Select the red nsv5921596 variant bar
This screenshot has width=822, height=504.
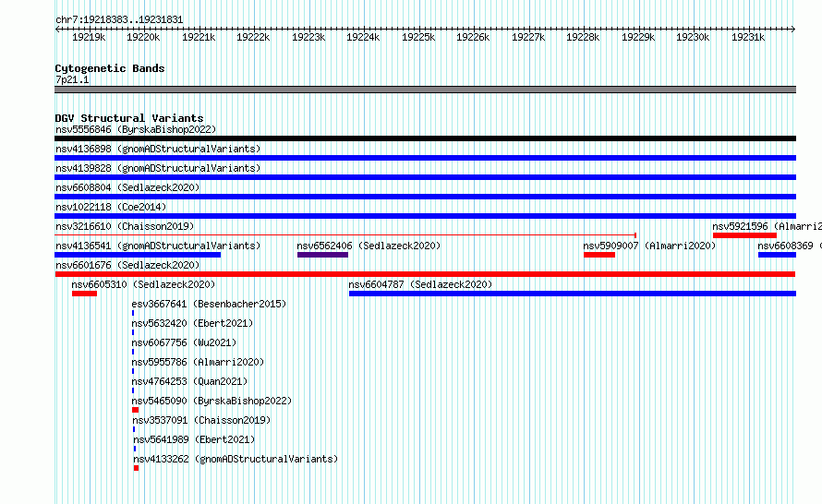[744, 235]
